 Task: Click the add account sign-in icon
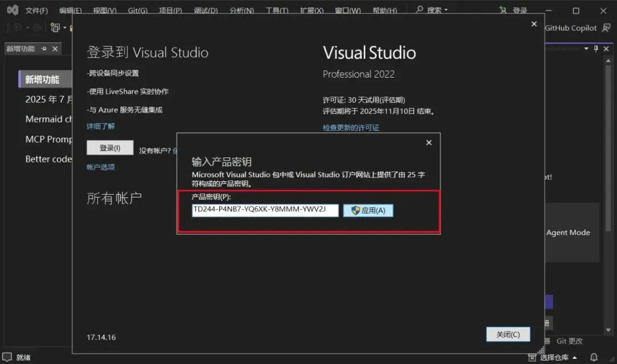503,10
